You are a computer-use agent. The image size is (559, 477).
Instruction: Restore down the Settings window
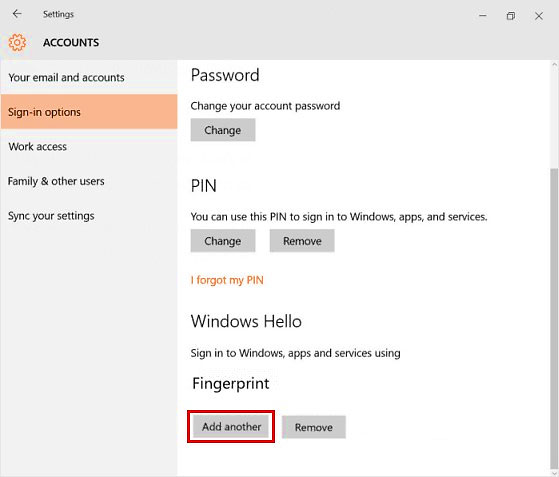coord(511,16)
